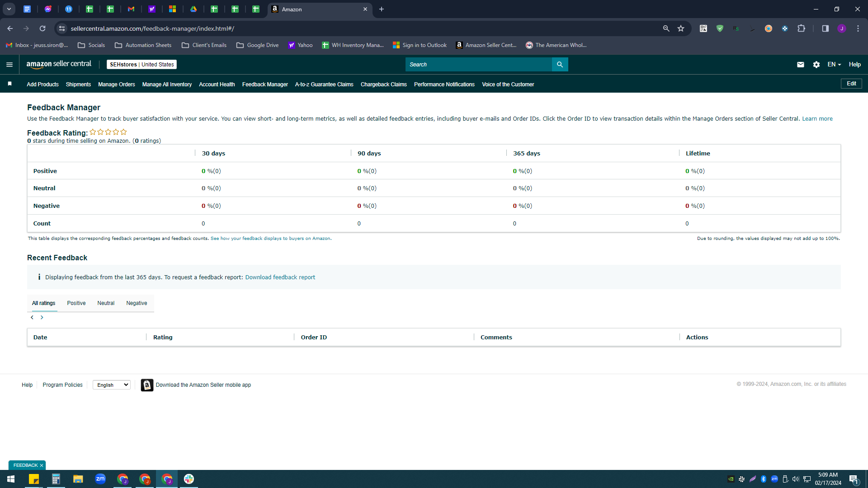Reload the page

(42, 28)
